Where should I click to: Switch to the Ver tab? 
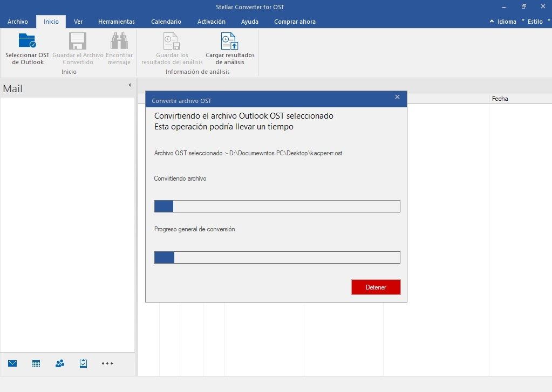point(78,22)
